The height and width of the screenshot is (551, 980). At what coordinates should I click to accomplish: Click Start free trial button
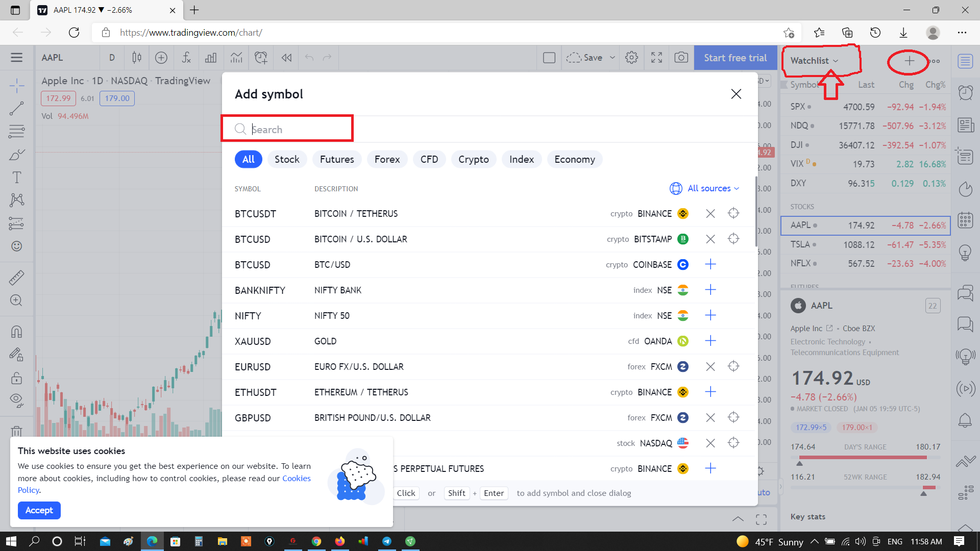735,58
